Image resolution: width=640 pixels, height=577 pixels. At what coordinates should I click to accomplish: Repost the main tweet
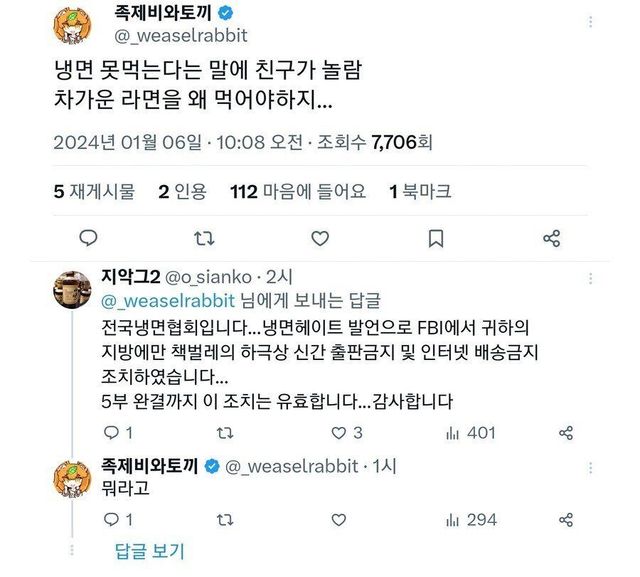point(203,238)
